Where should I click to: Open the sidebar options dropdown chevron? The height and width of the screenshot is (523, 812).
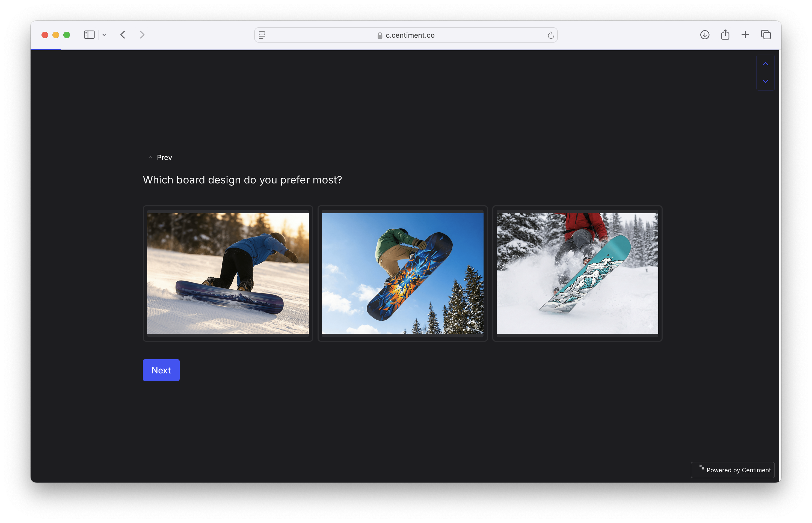104,35
